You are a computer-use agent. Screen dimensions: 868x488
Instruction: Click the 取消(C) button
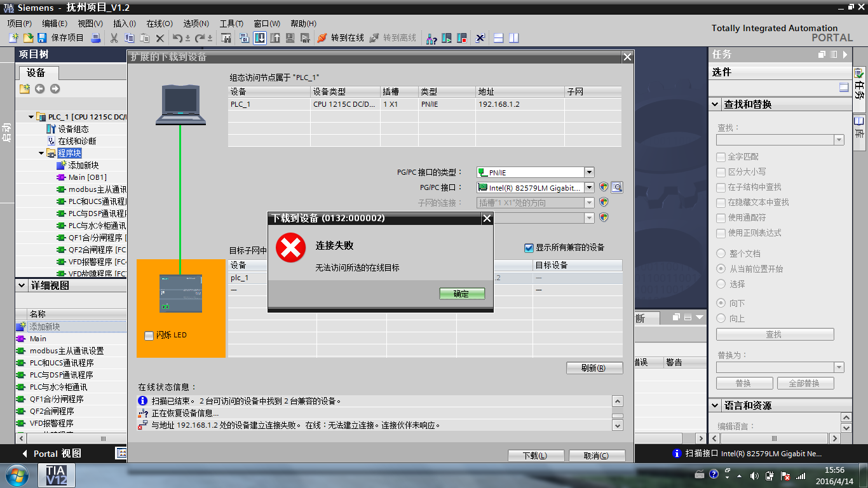597,456
